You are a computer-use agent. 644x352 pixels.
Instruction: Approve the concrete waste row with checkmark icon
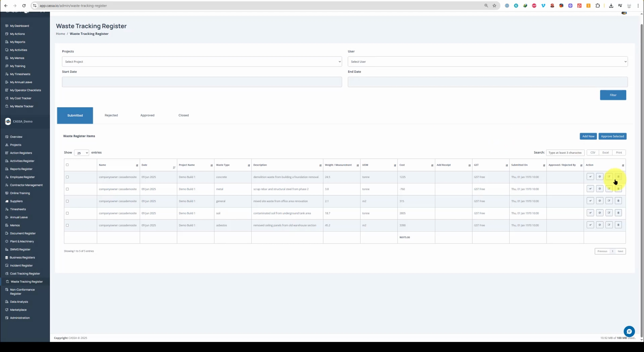click(590, 177)
